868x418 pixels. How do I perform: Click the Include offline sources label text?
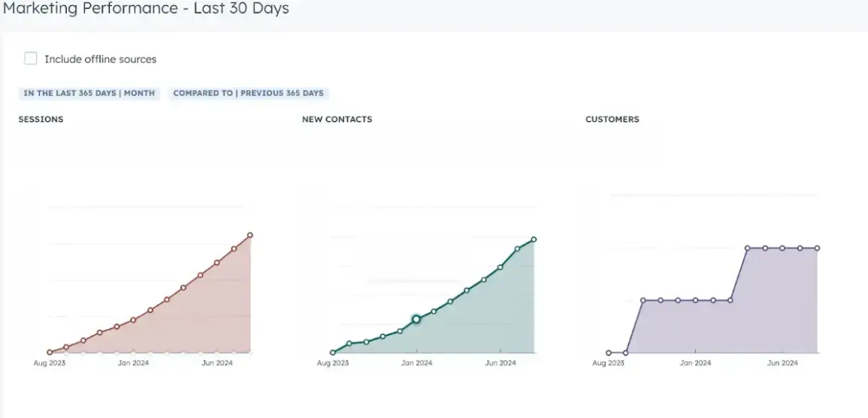(100, 59)
